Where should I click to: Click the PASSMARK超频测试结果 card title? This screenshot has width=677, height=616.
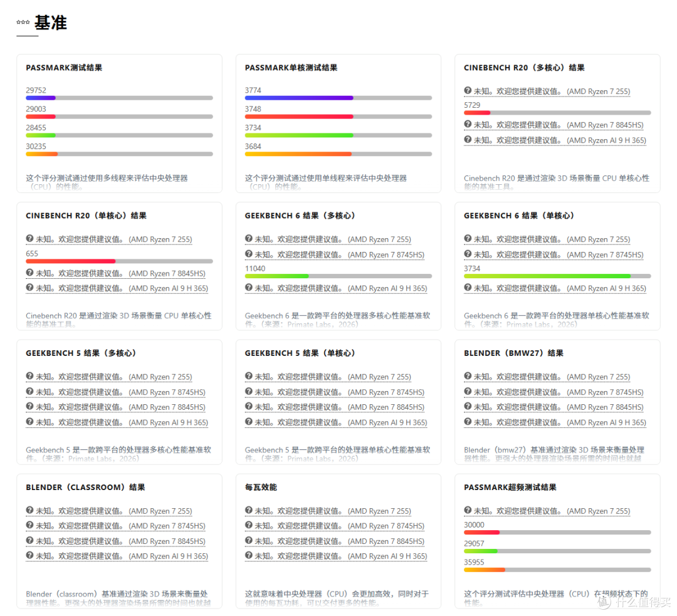pyautogui.click(x=510, y=488)
